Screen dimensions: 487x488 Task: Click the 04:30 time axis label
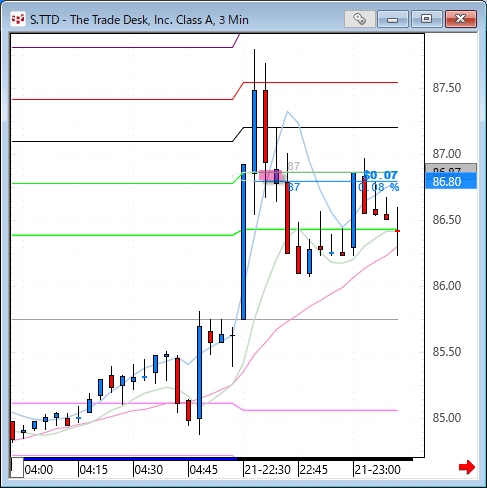(x=149, y=470)
